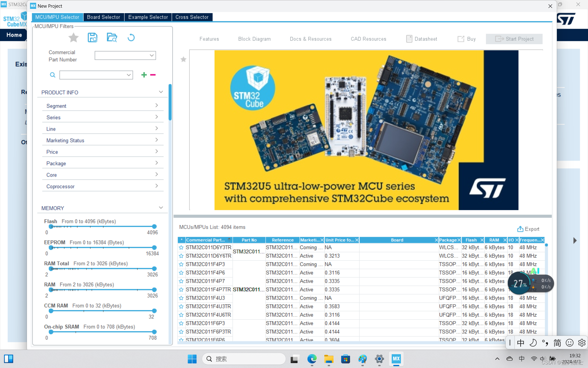Toggle favorite star for STM32C011F4P6
Image resolution: width=588 pixels, height=368 pixels.
181,273
